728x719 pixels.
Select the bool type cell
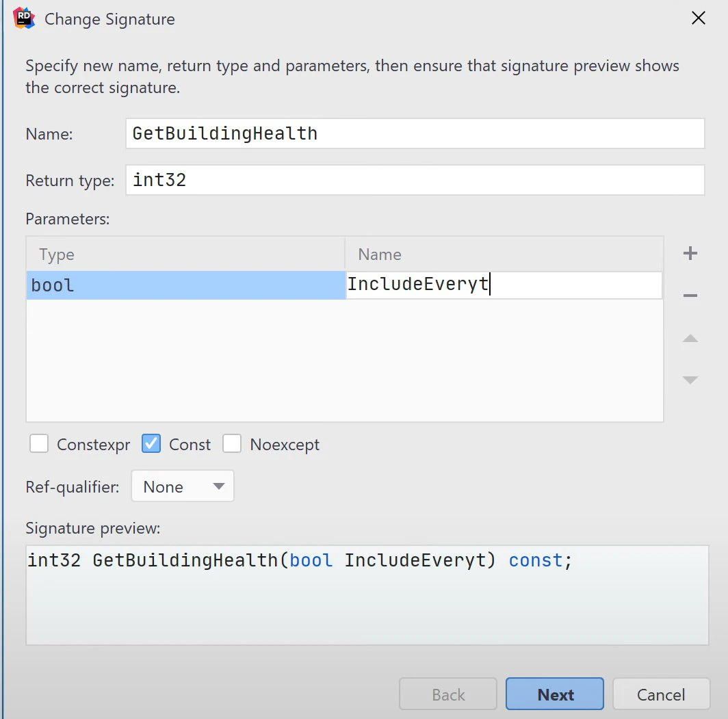[185, 285]
